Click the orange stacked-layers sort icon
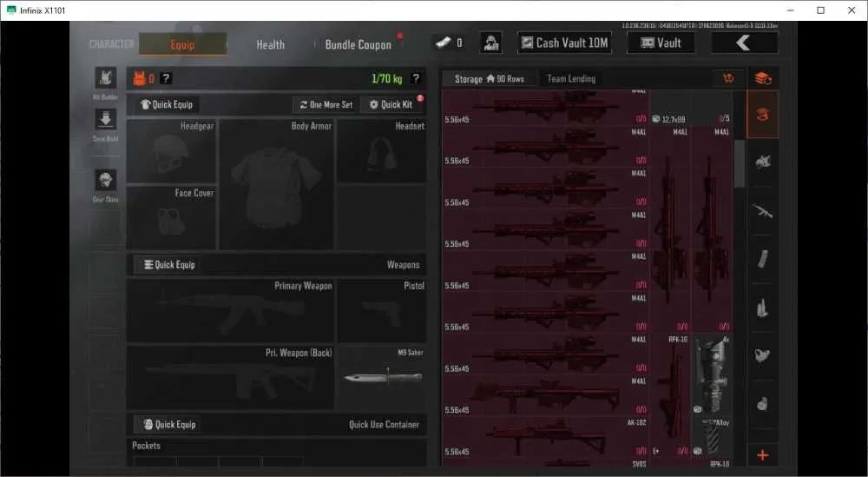Viewport: 868px width, 477px height. click(763, 79)
